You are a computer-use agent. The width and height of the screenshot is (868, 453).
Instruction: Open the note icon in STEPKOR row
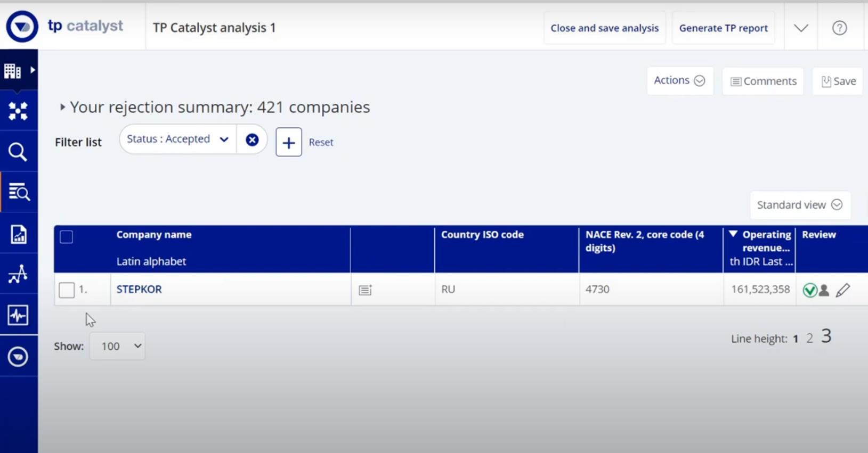tap(365, 290)
